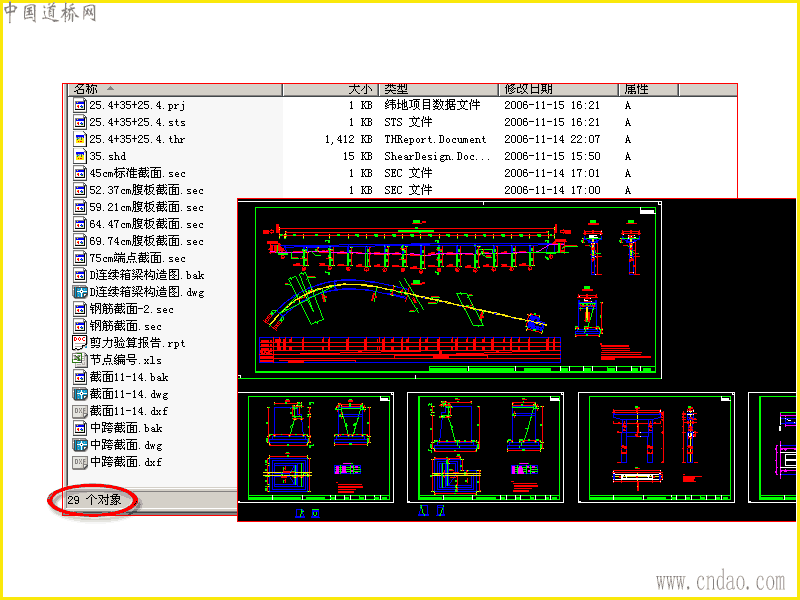The width and height of the screenshot is (800, 600).
Task: Open the bridge elevation drawing thumbnail
Action: (x=450, y=290)
